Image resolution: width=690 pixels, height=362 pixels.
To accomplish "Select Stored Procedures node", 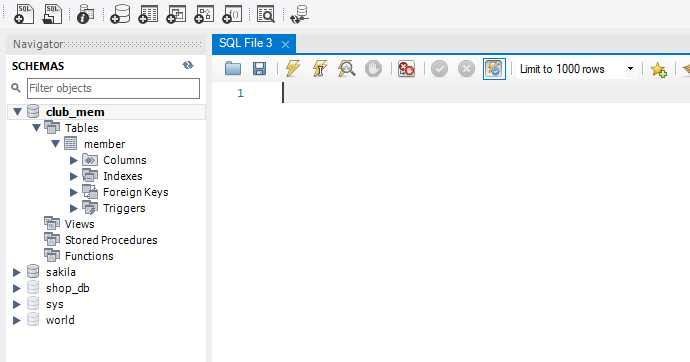I will pos(111,240).
